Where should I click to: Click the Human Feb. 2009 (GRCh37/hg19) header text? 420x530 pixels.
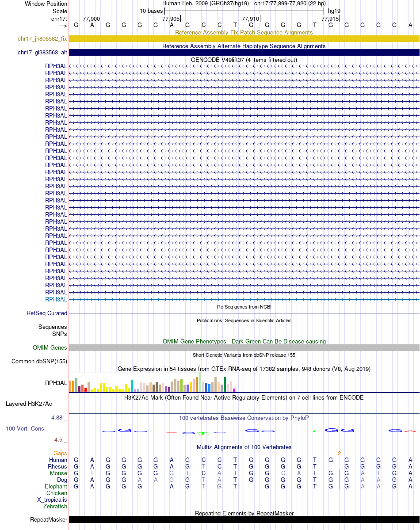tap(206, 4)
